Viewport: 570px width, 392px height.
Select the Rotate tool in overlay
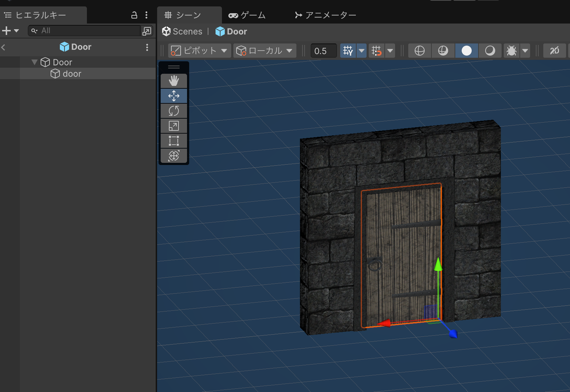[x=174, y=111]
